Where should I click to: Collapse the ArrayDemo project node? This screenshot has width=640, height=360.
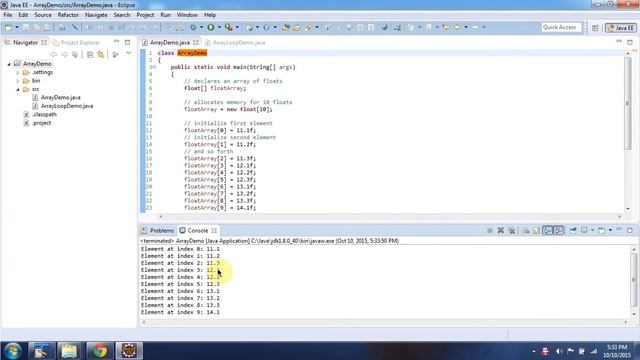click(9, 64)
